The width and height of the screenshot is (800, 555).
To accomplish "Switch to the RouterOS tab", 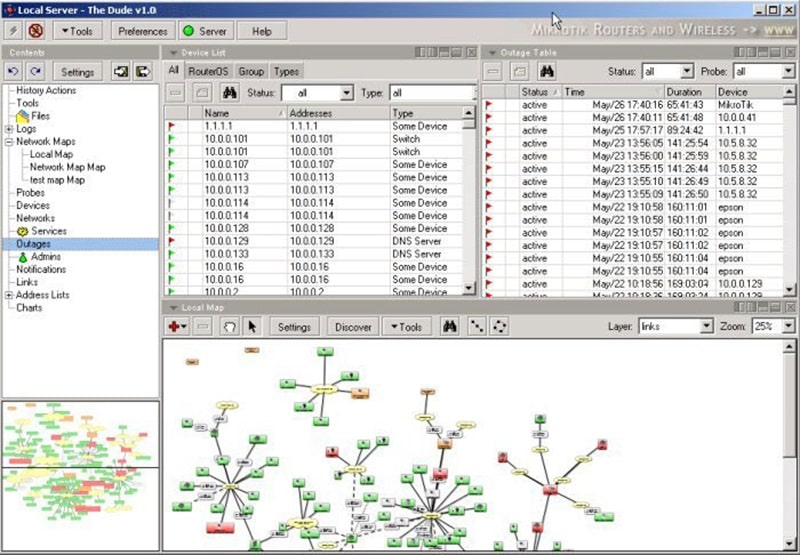I will pos(208,71).
